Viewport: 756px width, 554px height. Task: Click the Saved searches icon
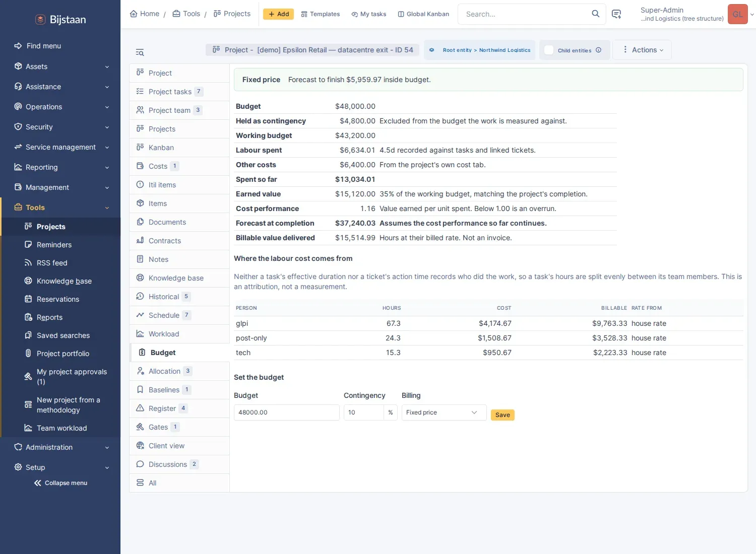coord(28,335)
